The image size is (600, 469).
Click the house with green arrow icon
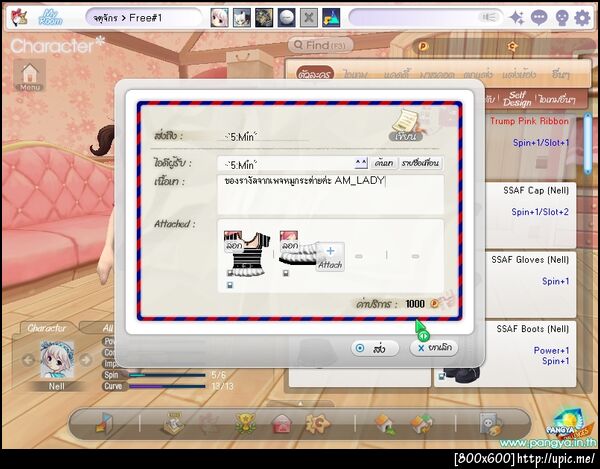385,423
